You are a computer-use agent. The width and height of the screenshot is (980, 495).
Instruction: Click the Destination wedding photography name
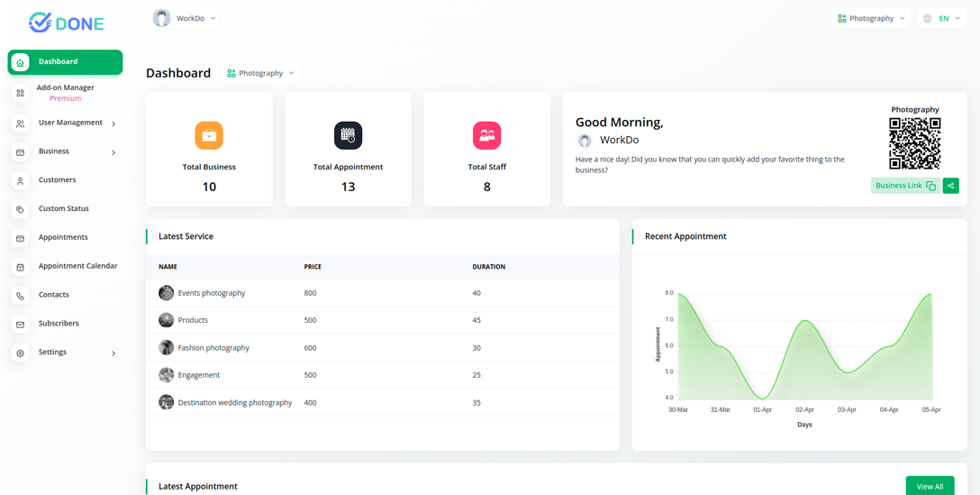(235, 403)
